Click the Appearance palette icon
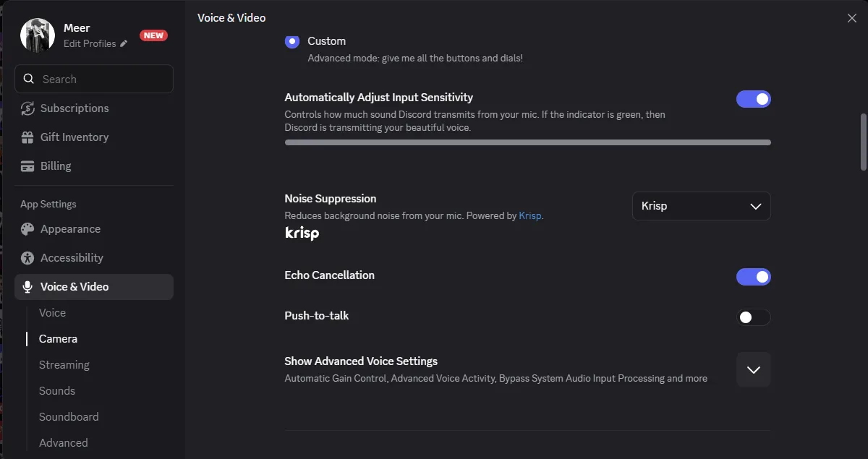Screen dimensions: 868x459 pyautogui.click(x=27, y=229)
